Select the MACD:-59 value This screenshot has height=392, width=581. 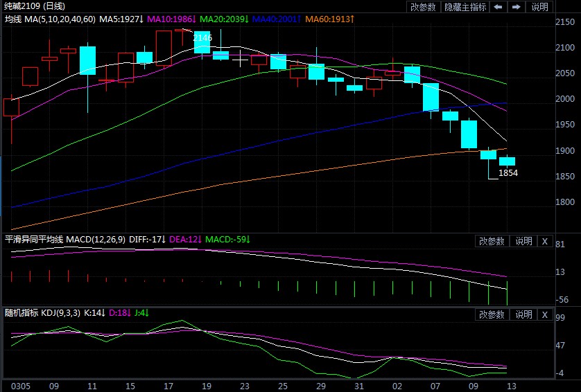pyautogui.click(x=228, y=240)
